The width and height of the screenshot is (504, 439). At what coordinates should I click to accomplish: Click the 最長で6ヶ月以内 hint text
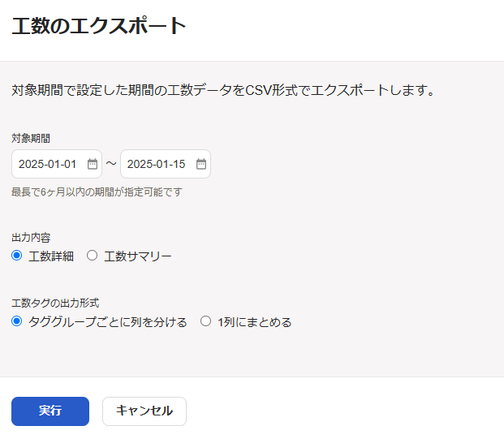coord(97,192)
